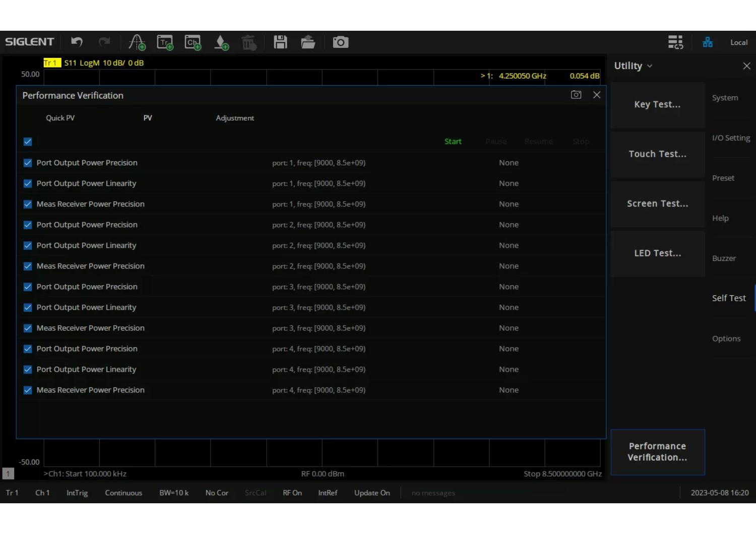Click the floppy disk save icon
The width and height of the screenshot is (756, 534).
pos(280,42)
